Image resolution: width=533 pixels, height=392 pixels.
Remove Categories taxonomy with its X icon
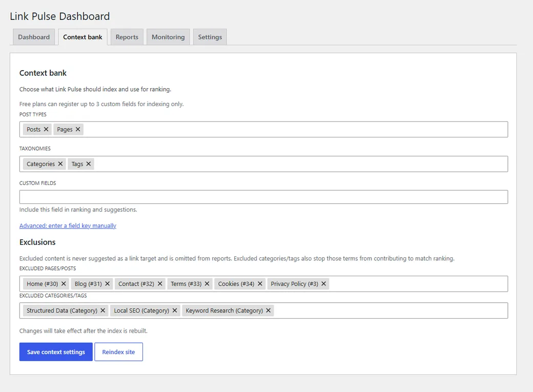(x=60, y=164)
